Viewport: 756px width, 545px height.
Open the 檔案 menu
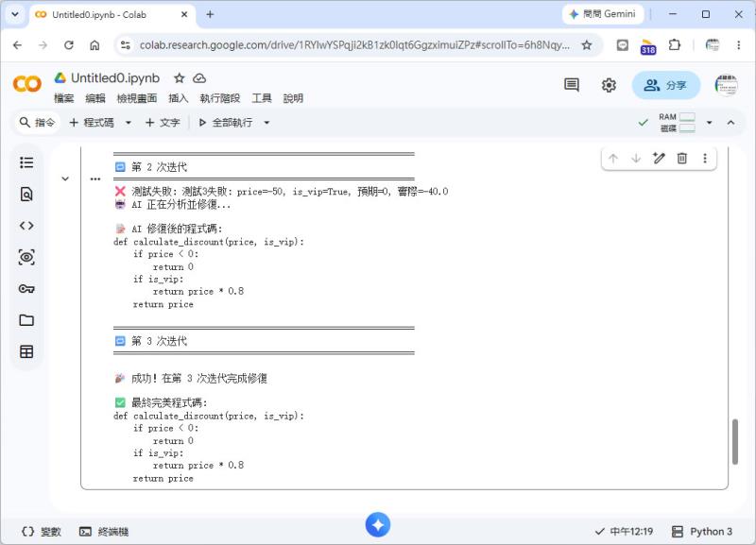64,98
